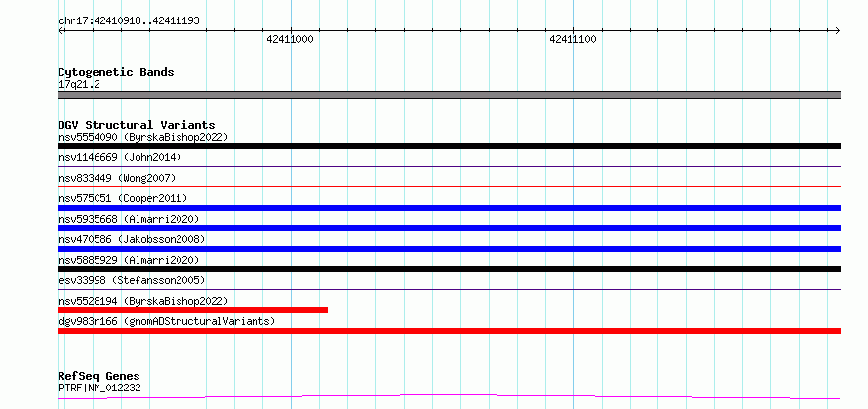This screenshot has height=409, width=868.
Task: Click the thin red line under nsv833449
Action: 449,186
